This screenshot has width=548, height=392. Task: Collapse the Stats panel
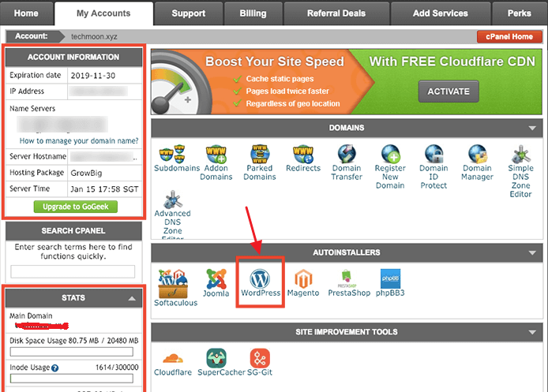132,298
